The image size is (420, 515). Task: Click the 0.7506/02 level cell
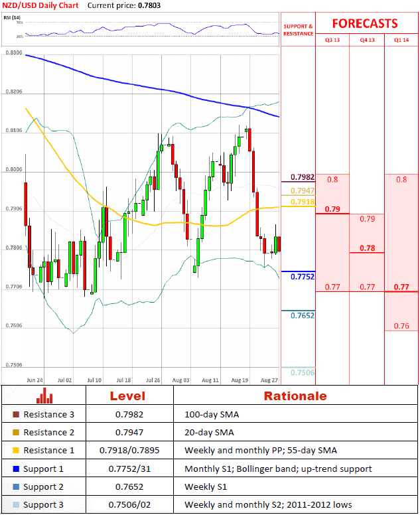click(x=129, y=504)
